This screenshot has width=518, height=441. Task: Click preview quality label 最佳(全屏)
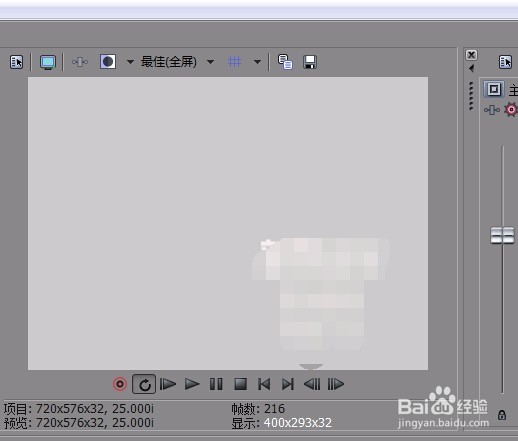pyautogui.click(x=169, y=62)
